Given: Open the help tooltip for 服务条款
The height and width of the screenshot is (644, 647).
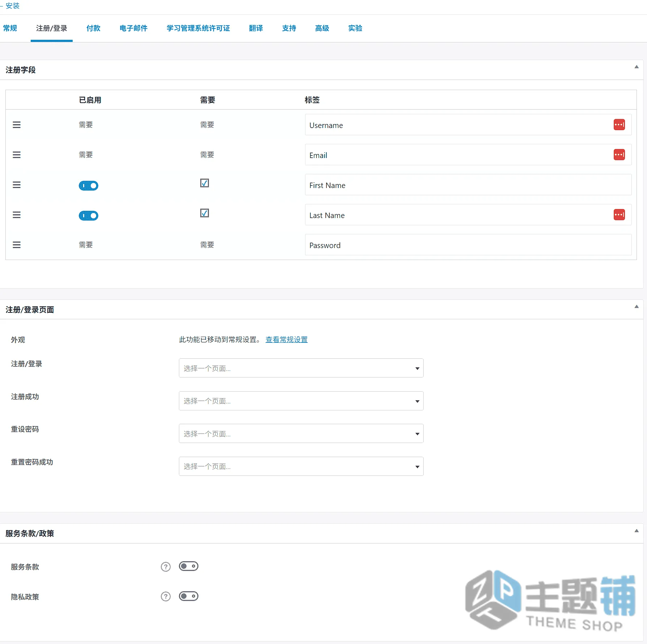Looking at the screenshot, I should 166,567.
